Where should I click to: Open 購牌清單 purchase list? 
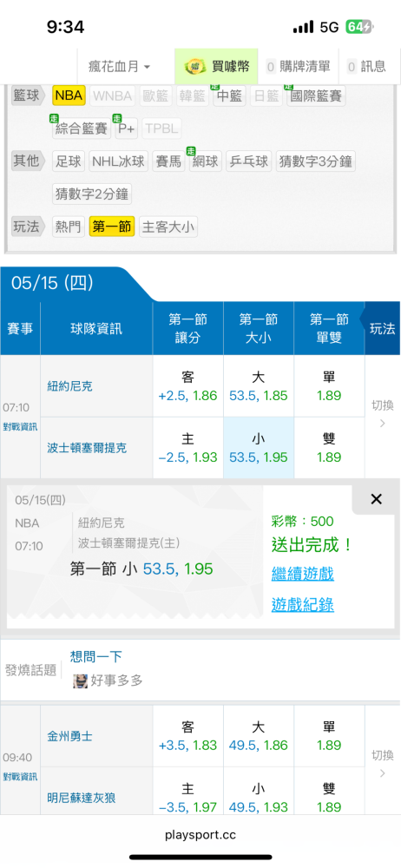tap(298, 67)
